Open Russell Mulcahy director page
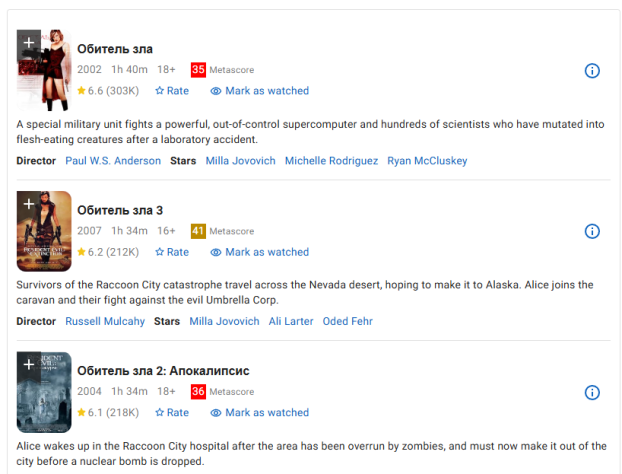 pyautogui.click(x=105, y=321)
